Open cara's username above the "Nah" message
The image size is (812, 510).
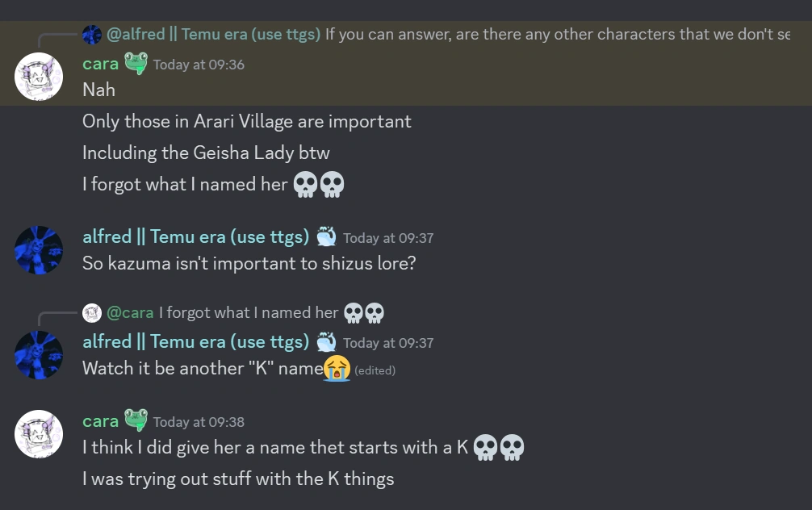tap(100, 64)
